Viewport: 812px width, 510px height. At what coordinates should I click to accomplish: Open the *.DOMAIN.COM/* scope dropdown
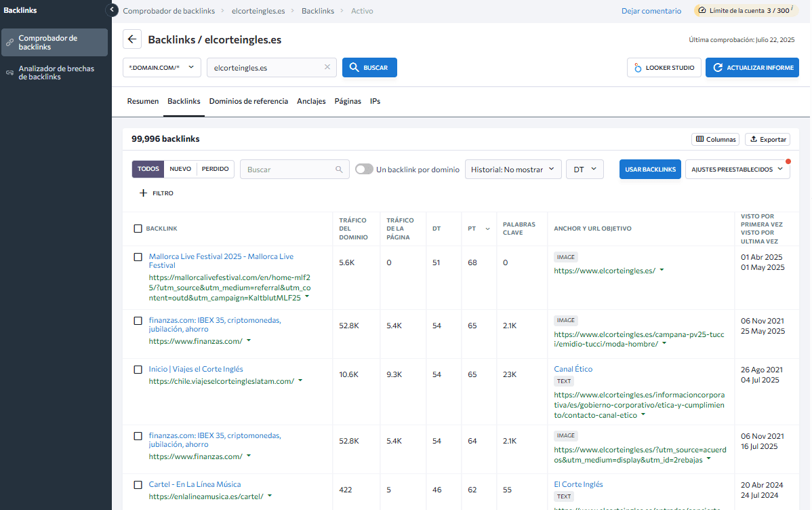161,67
